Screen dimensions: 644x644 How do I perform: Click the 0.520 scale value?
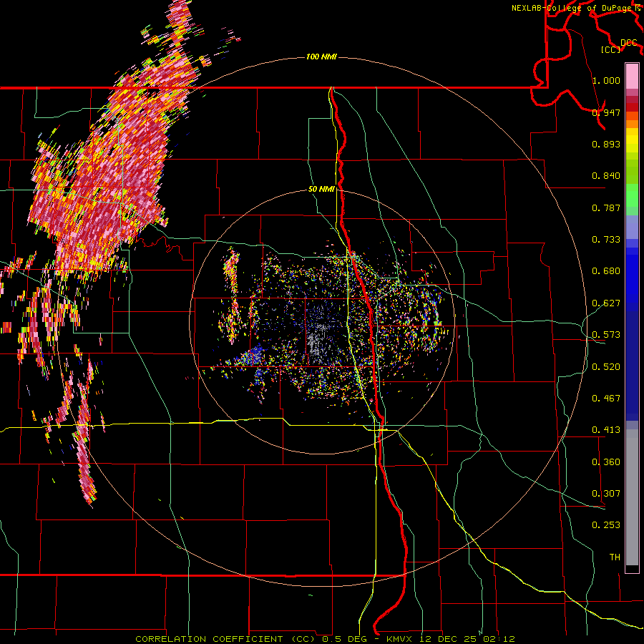point(606,367)
